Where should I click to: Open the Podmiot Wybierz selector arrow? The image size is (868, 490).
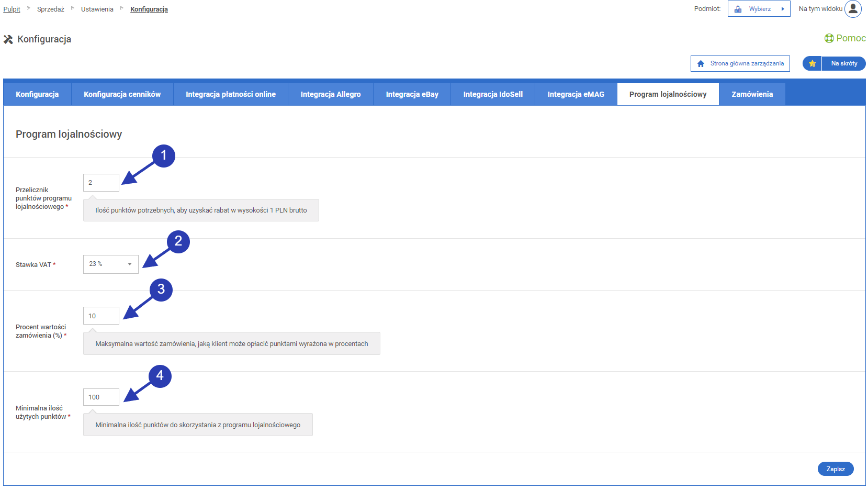point(783,9)
